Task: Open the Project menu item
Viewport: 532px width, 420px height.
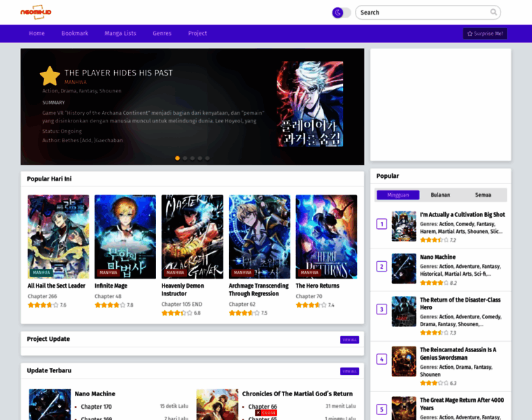Action: click(x=197, y=33)
